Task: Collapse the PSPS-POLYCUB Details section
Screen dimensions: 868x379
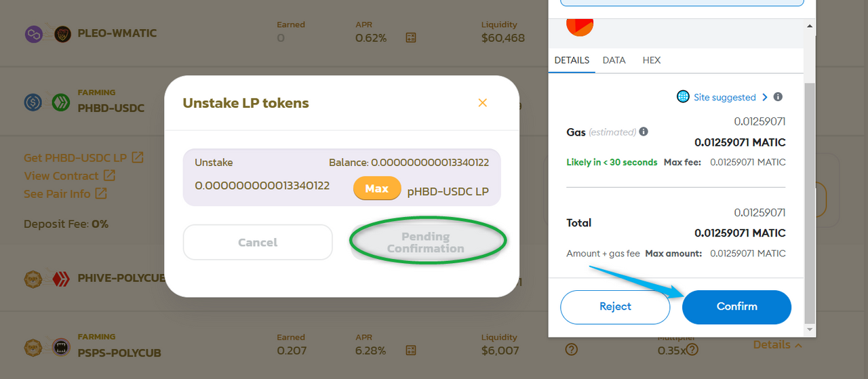Action: (778, 344)
